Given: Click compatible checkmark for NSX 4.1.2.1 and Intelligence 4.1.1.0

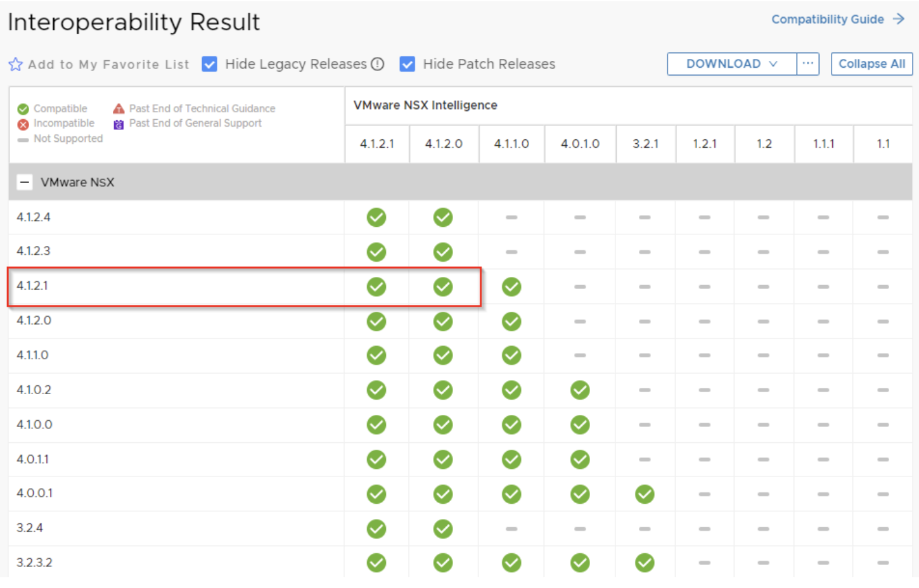Looking at the screenshot, I should [511, 287].
